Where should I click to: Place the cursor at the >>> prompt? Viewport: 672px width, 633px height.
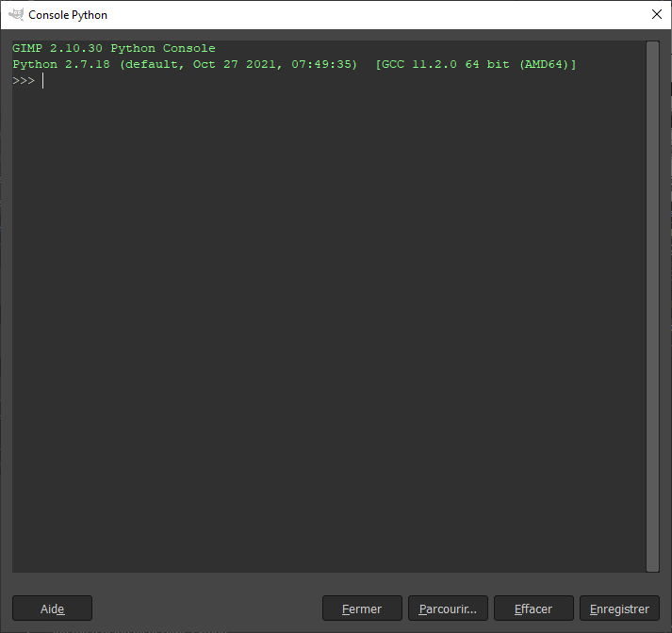[42, 80]
